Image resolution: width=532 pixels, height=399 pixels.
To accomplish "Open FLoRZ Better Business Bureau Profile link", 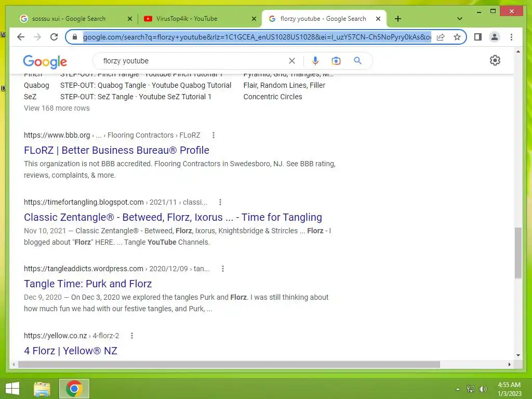I will coord(116,150).
